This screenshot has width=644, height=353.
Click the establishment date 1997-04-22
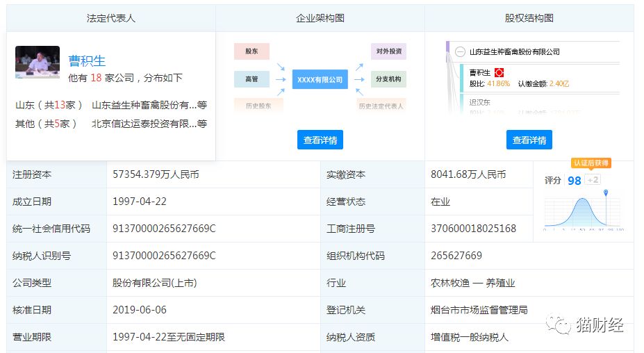pos(140,202)
